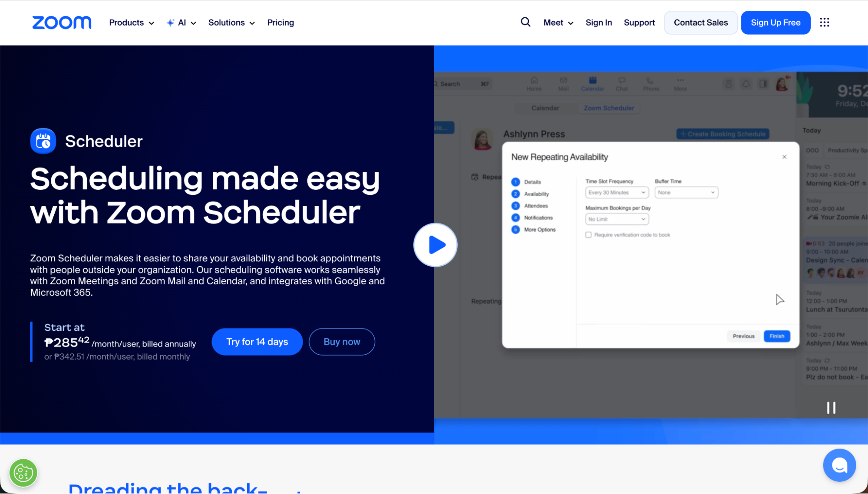Open the search icon in the top navigation
Viewport: 868px width, 494px height.
[525, 22]
